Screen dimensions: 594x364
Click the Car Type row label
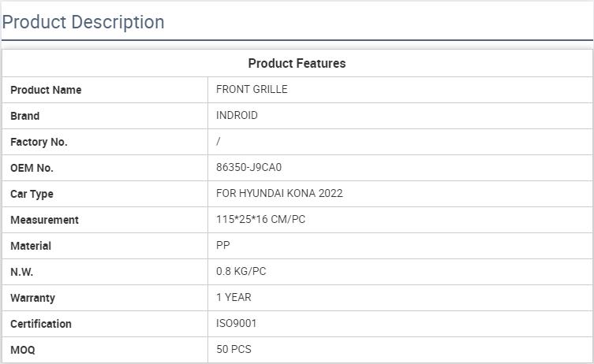(x=32, y=194)
